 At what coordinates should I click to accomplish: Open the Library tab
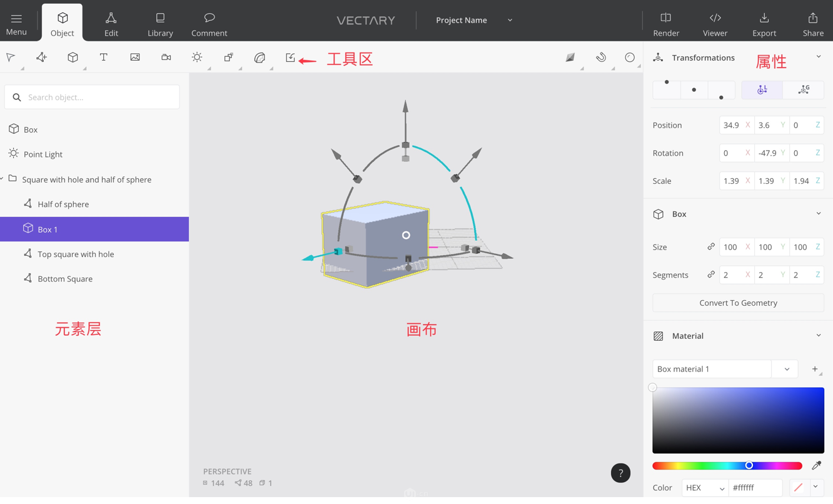tap(160, 24)
